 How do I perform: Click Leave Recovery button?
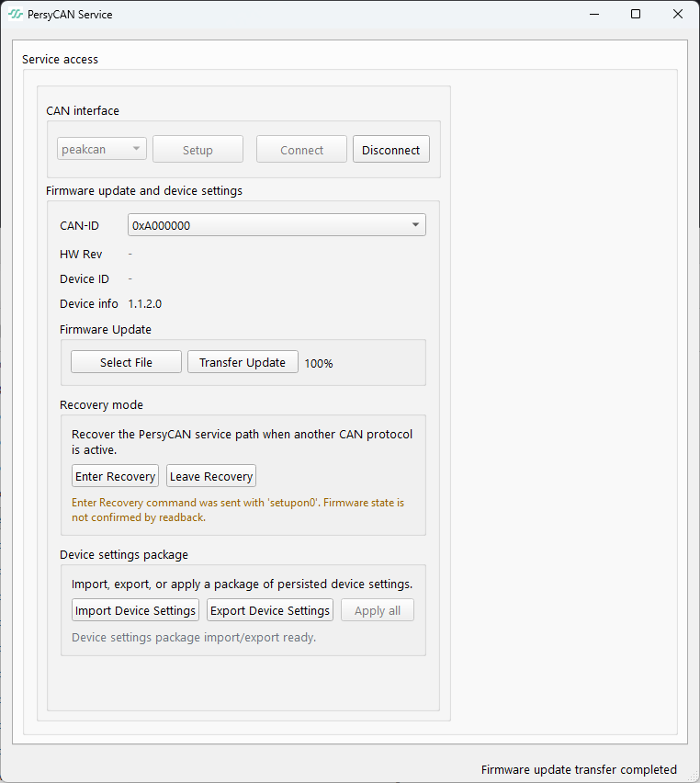(211, 476)
